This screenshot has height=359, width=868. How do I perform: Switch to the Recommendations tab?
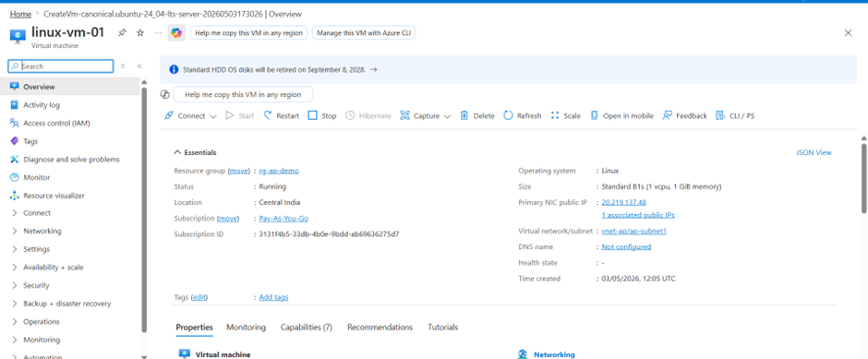tap(380, 328)
